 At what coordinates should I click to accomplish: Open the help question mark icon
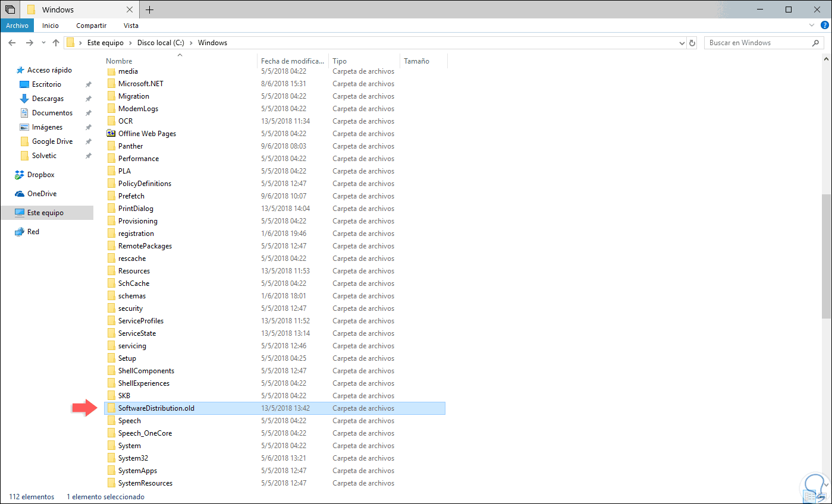point(824,26)
